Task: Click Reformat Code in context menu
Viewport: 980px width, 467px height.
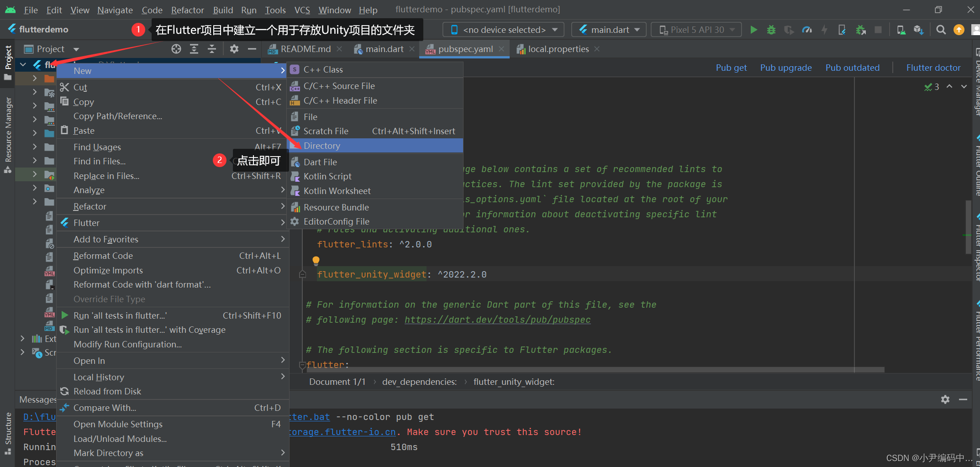Action: pyautogui.click(x=173, y=256)
